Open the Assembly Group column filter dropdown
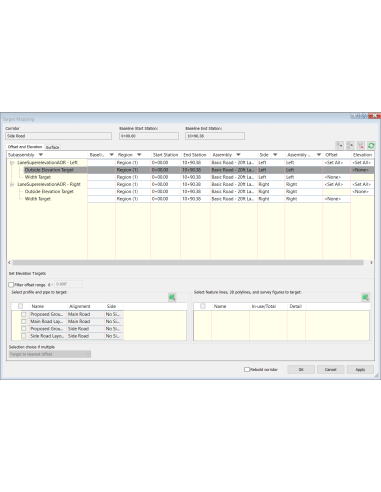 pyautogui.click(x=319, y=155)
